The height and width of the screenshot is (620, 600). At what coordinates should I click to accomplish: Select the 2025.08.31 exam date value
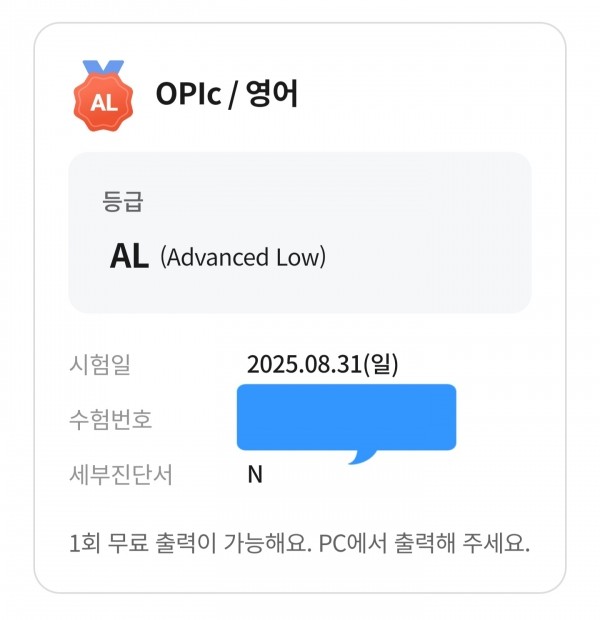pyautogui.click(x=304, y=364)
